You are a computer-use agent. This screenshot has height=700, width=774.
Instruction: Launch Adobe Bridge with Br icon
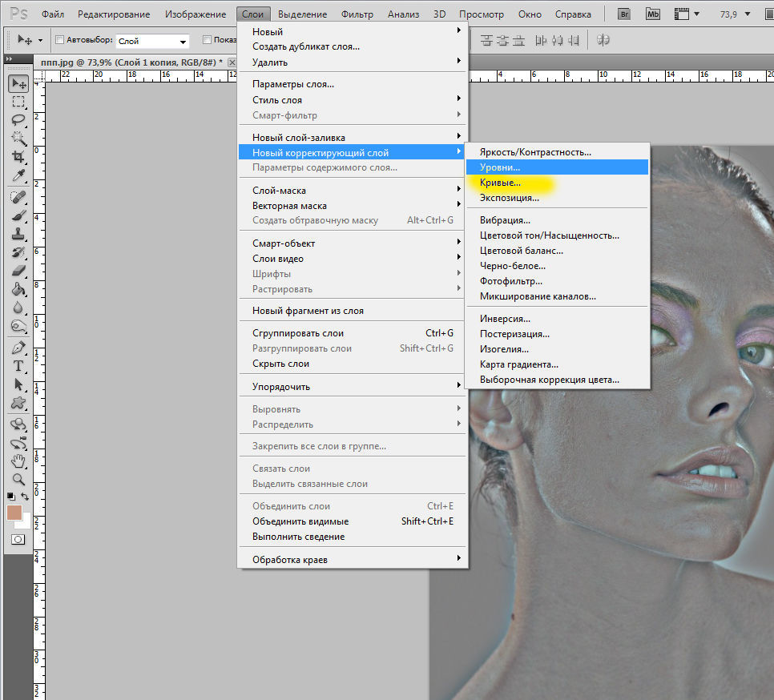point(624,14)
